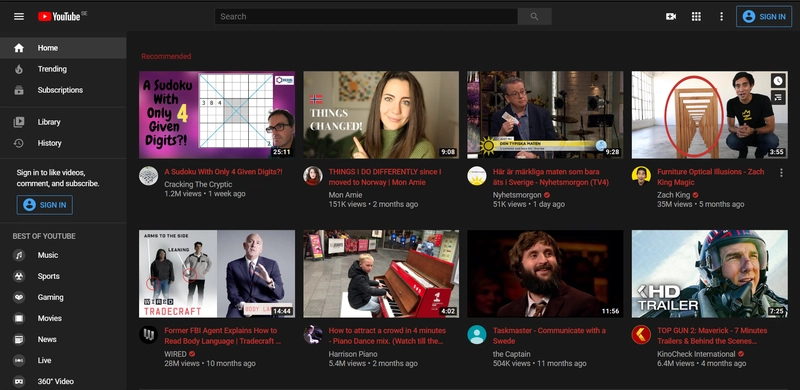Screen dimensions: 800x390
Task: Open Former FBI Agent Explains body language title
Action: click(x=222, y=336)
